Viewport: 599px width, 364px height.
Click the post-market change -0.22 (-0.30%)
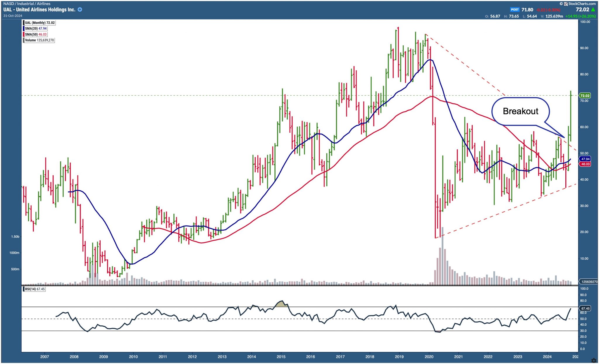point(548,10)
